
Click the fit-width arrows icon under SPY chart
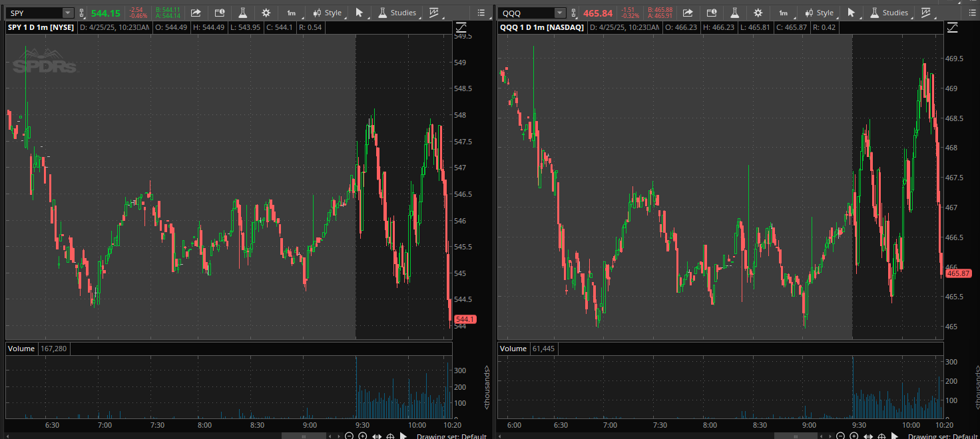click(x=376, y=436)
